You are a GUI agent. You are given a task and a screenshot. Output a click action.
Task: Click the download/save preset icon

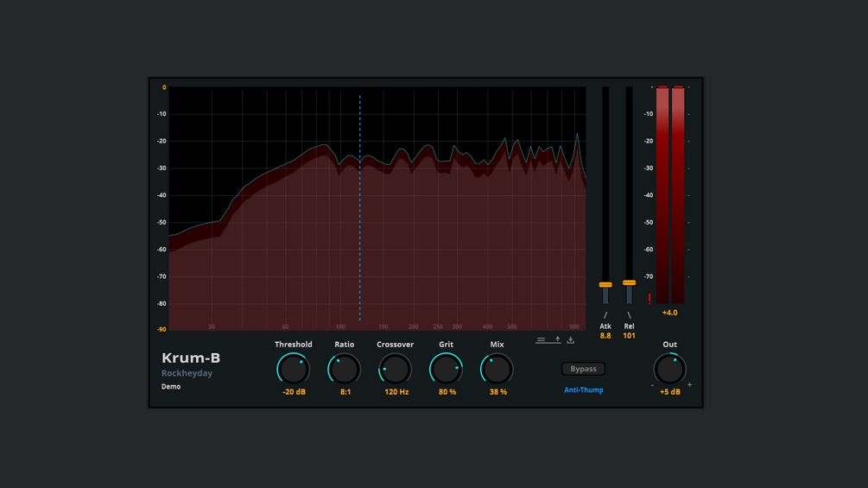pos(571,339)
